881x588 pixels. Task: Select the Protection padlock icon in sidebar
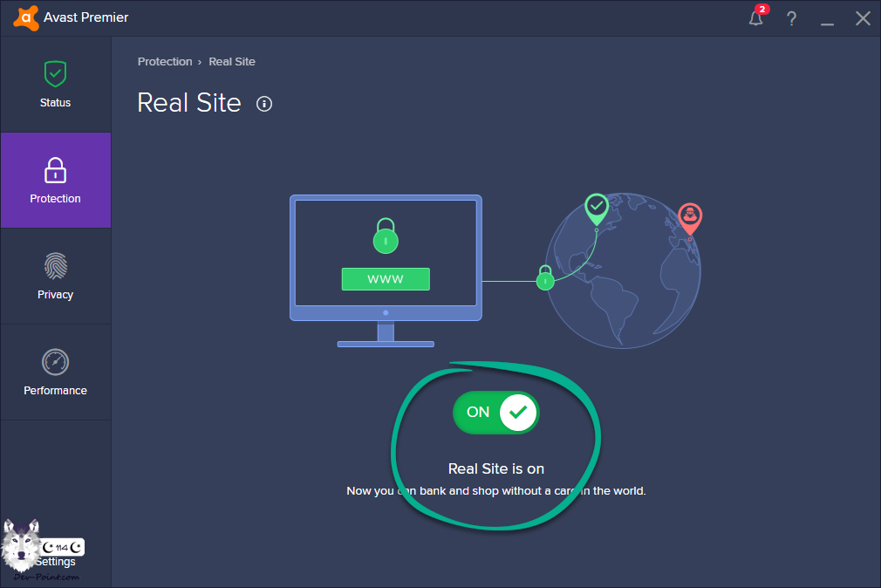(x=55, y=170)
